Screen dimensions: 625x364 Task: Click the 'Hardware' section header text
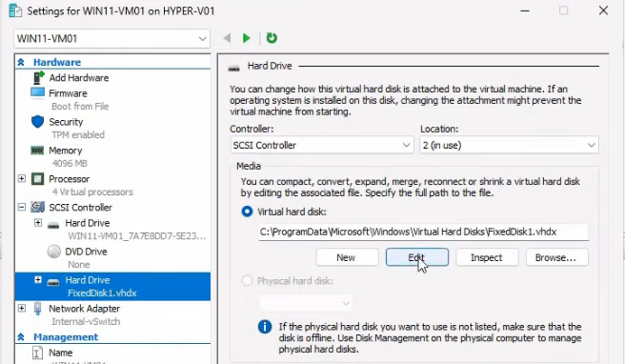pos(57,62)
